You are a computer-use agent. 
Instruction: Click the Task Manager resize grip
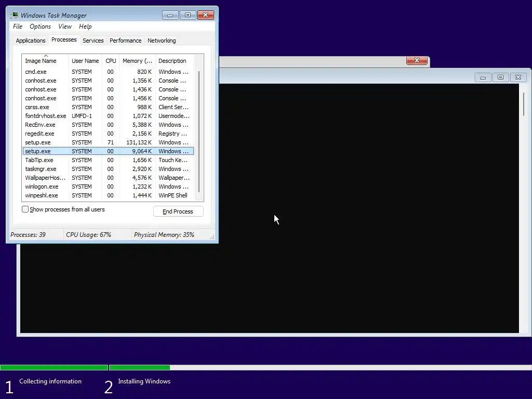pyautogui.click(x=212, y=237)
